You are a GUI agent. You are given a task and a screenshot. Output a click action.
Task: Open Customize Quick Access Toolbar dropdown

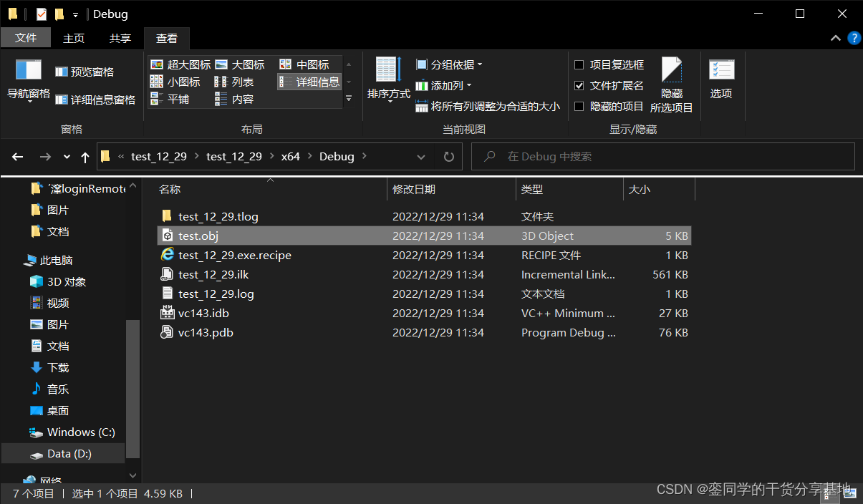tap(75, 14)
